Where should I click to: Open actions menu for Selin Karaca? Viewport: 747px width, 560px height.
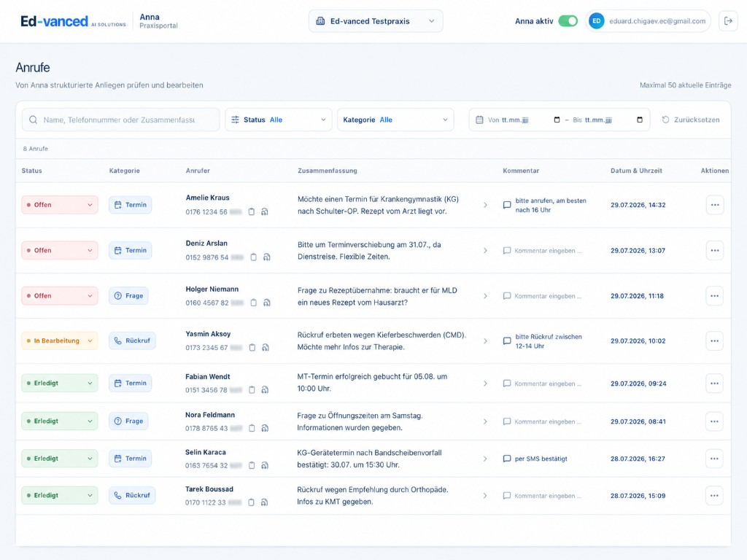click(x=715, y=459)
